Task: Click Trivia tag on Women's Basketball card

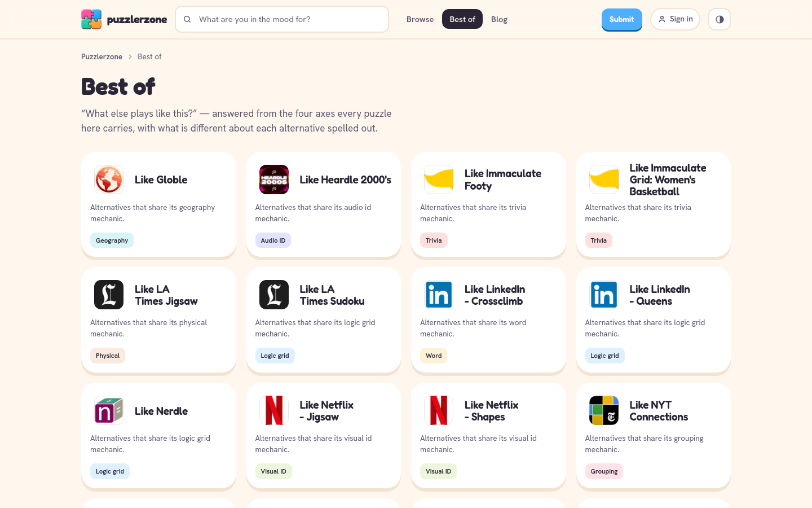Action: (599, 240)
